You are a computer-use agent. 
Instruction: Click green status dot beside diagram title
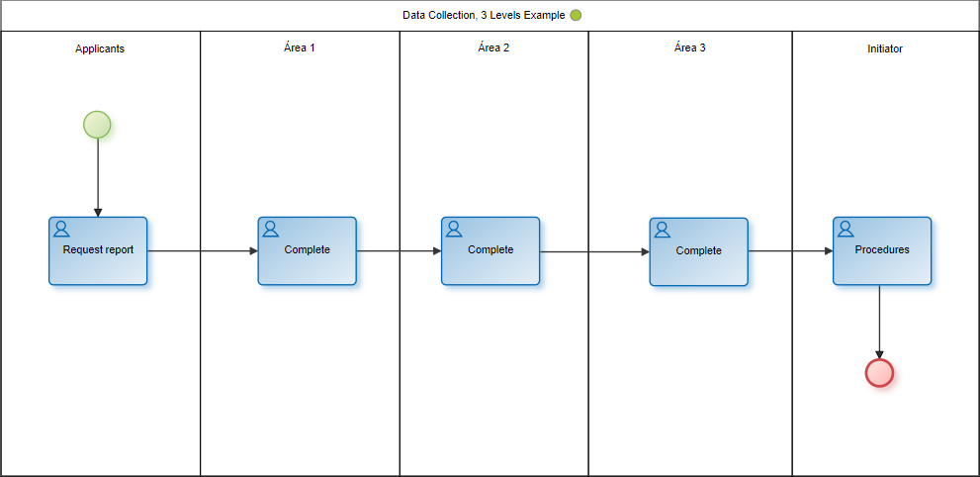coord(576,16)
